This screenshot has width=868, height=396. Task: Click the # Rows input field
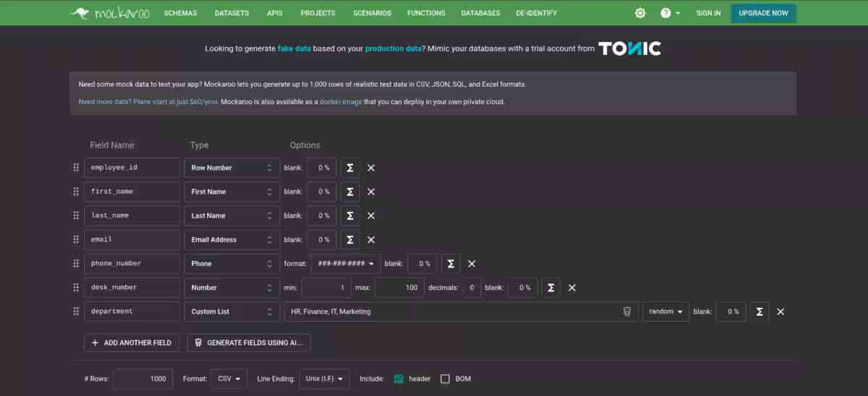click(142, 379)
